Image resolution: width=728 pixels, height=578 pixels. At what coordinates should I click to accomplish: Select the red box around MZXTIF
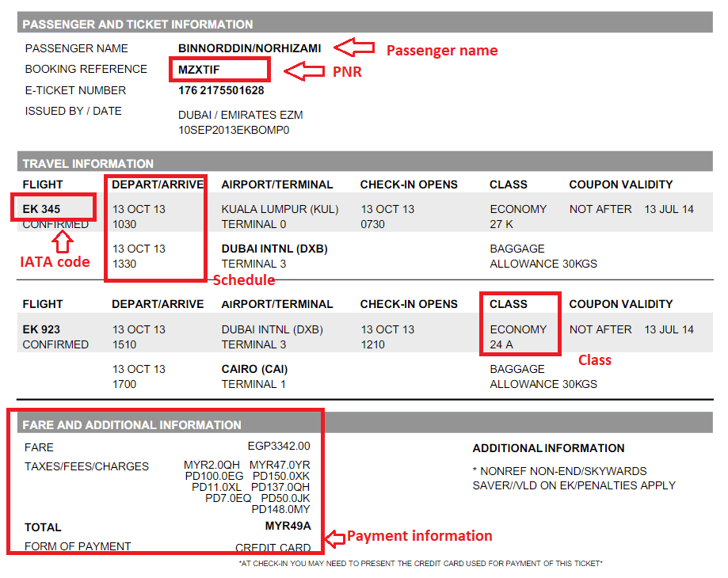coord(219,70)
